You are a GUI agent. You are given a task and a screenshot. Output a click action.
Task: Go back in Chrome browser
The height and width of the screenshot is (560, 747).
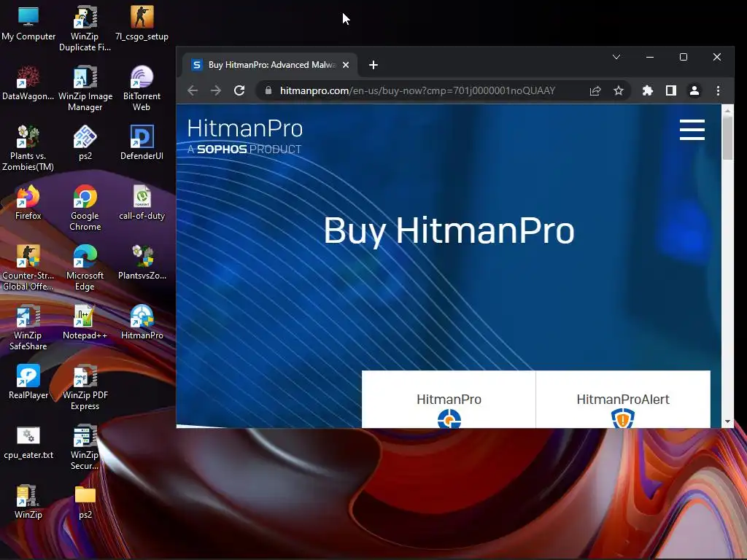(193, 90)
